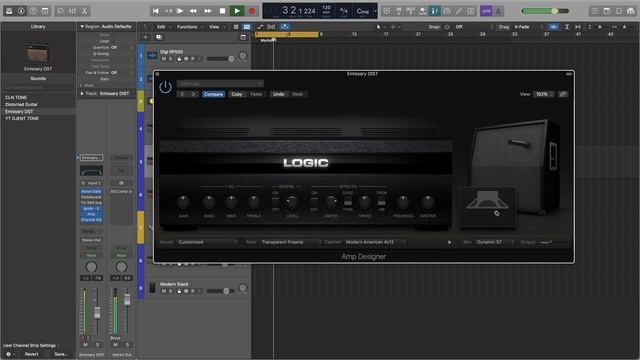The width and height of the screenshot is (640, 360).
Task: Open the Loop Browser icon
Action: [x=619, y=11]
